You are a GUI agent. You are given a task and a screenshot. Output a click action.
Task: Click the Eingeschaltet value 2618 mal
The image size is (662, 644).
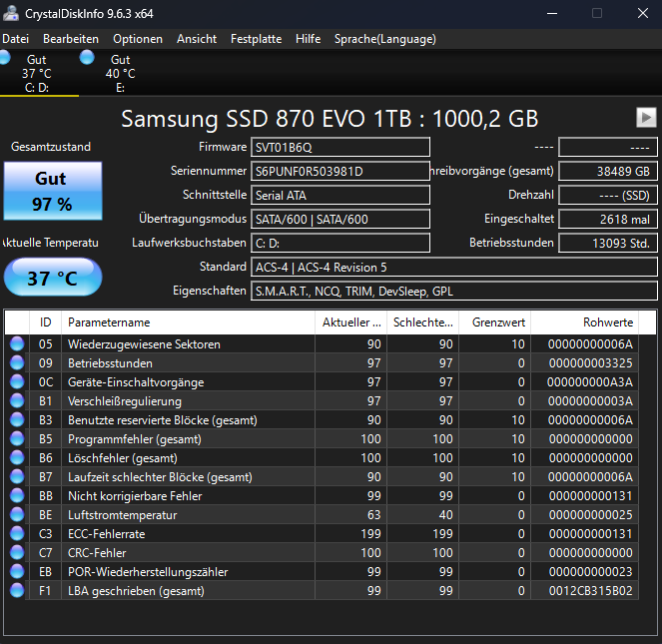(x=608, y=220)
